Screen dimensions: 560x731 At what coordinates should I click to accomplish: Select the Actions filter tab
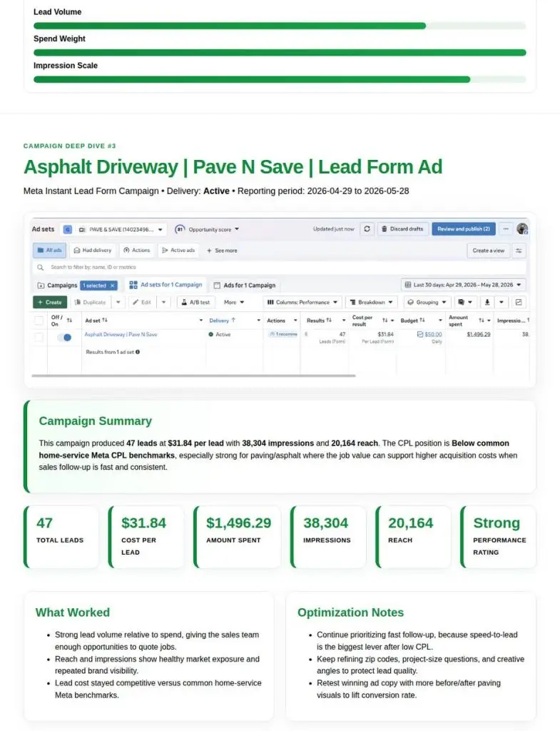[137, 251]
